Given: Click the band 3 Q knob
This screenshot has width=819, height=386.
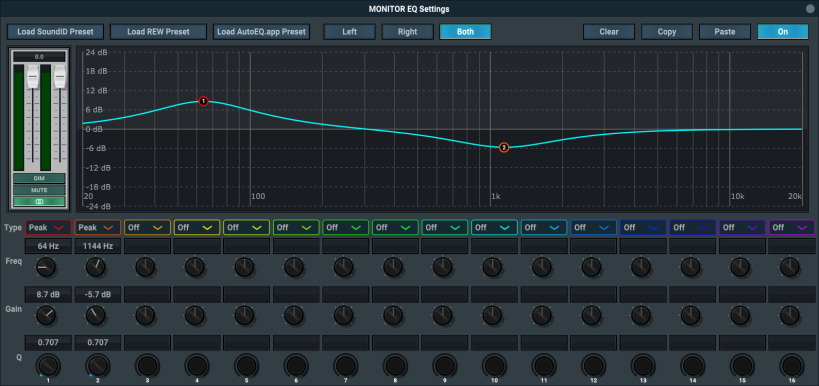Looking at the screenshot, I should (x=147, y=365).
